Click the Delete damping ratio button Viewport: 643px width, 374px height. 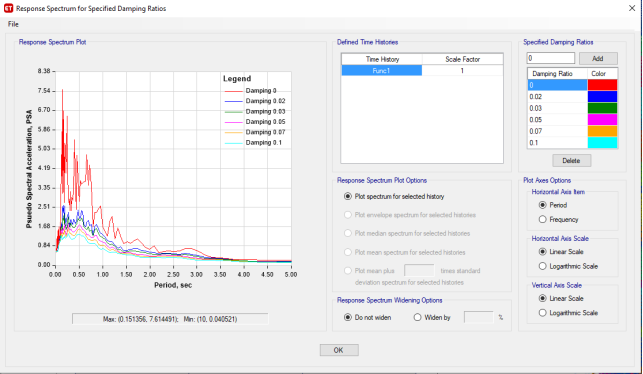point(571,160)
